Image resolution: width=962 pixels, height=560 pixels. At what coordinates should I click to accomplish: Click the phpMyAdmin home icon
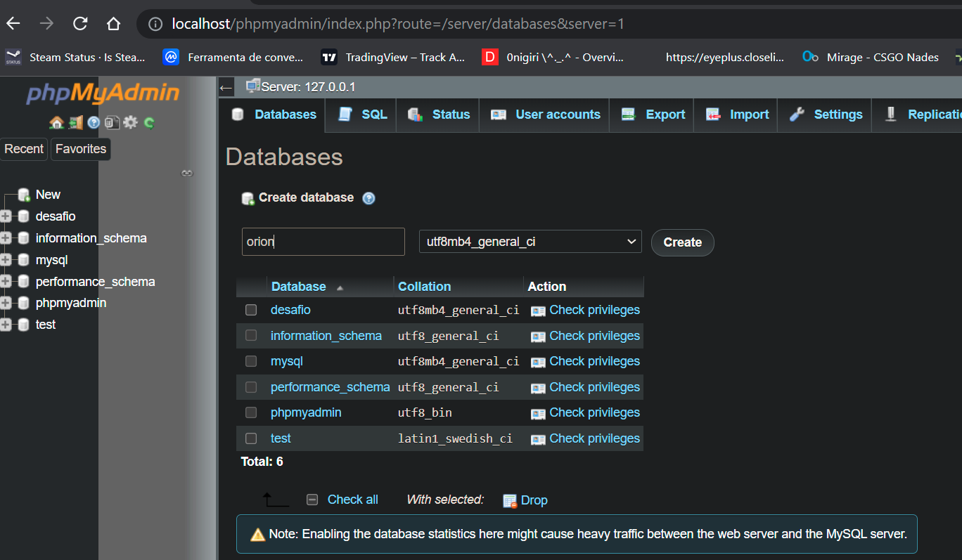point(56,122)
